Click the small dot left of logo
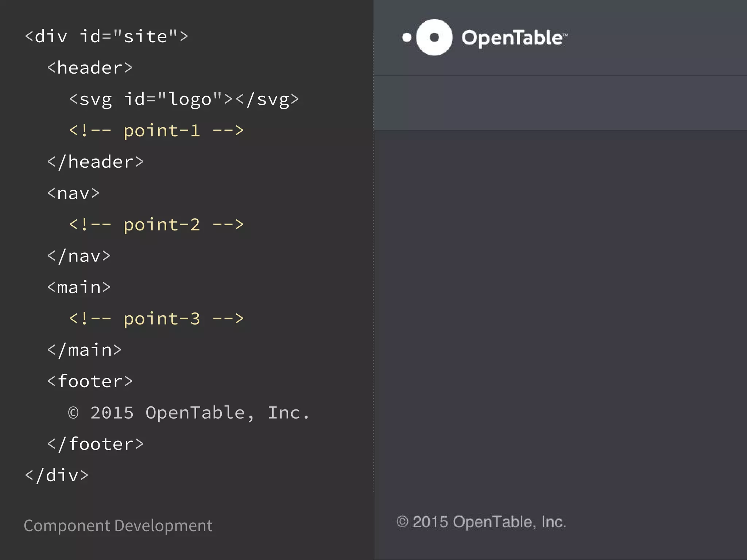The width and height of the screenshot is (747, 560). [406, 37]
